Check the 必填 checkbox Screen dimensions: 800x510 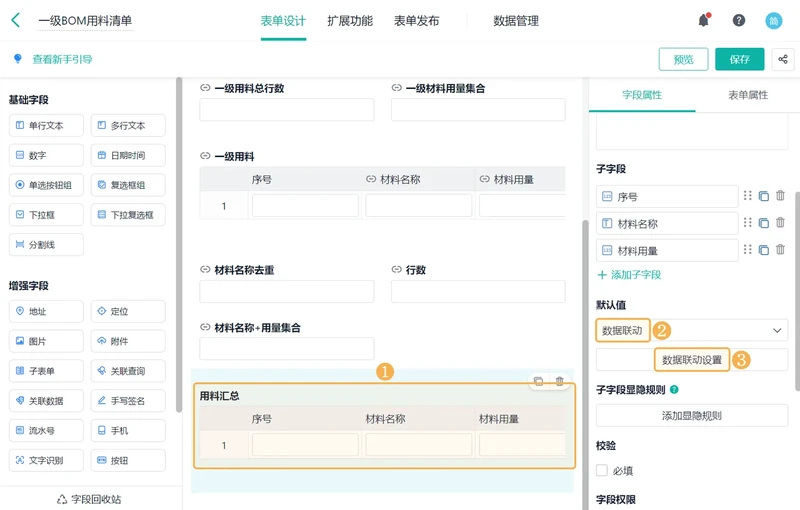[602, 470]
